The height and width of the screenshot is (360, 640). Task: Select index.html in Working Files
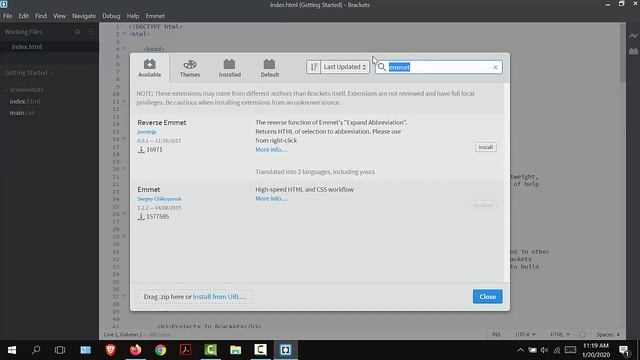pos(27,47)
